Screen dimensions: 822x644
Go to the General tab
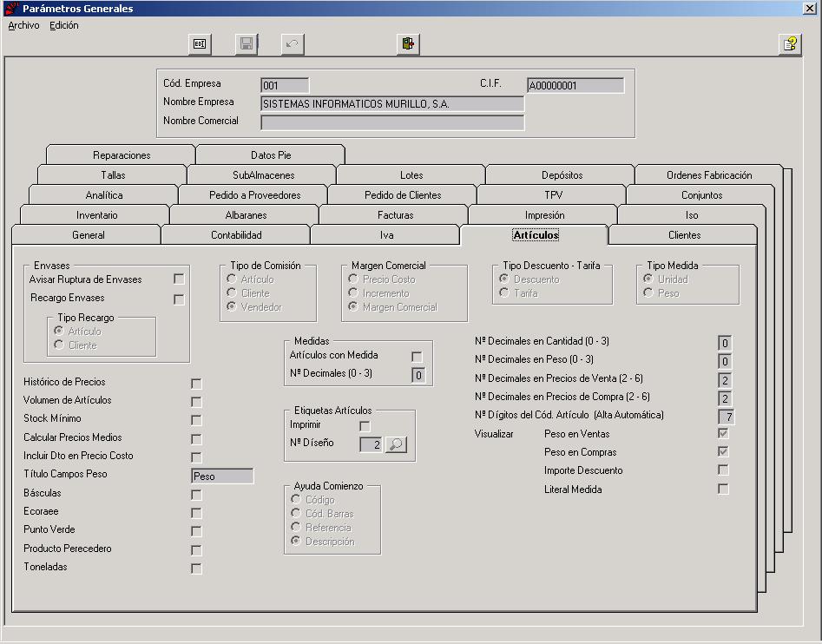click(88, 234)
